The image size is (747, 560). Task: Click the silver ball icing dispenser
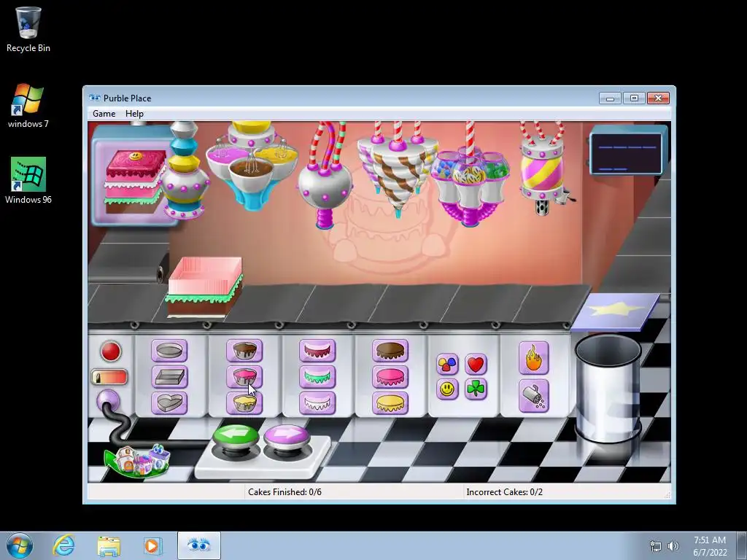click(325, 188)
